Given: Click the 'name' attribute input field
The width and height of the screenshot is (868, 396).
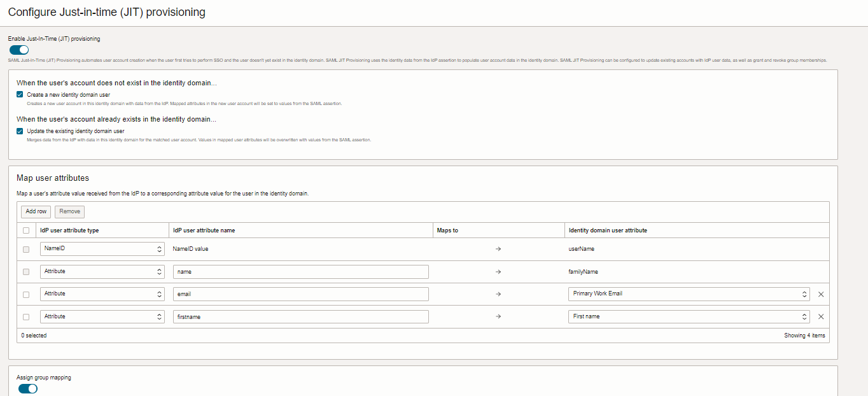Looking at the screenshot, I should pos(300,272).
